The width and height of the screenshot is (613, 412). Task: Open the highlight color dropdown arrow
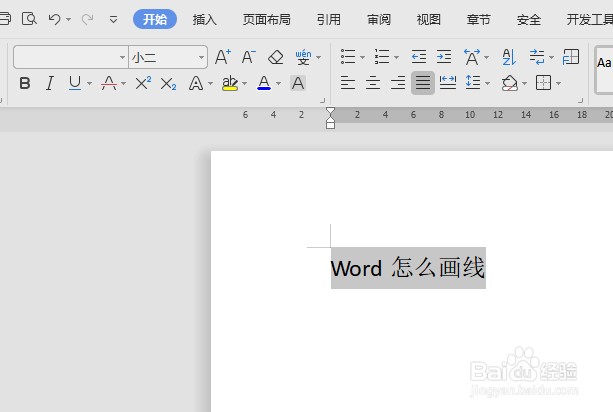click(x=245, y=83)
